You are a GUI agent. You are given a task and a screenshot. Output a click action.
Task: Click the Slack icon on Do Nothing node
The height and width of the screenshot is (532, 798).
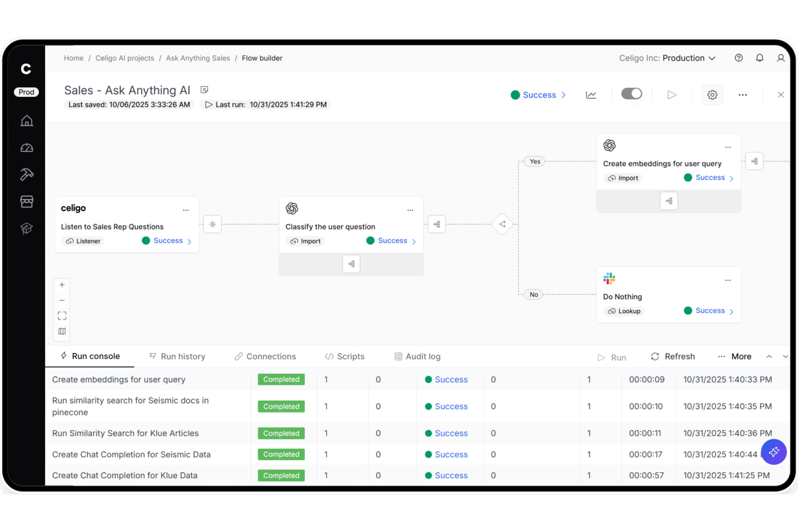point(609,279)
